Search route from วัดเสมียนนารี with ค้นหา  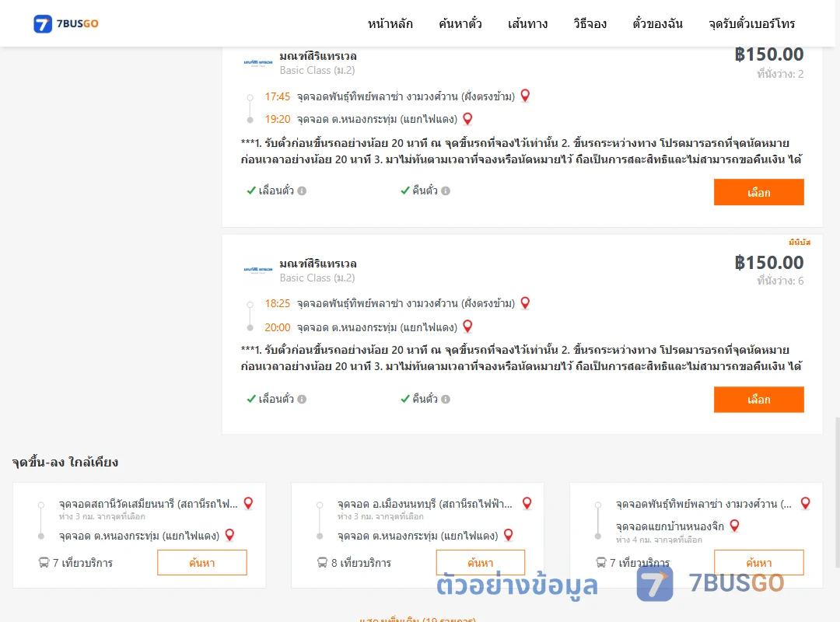(x=202, y=563)
